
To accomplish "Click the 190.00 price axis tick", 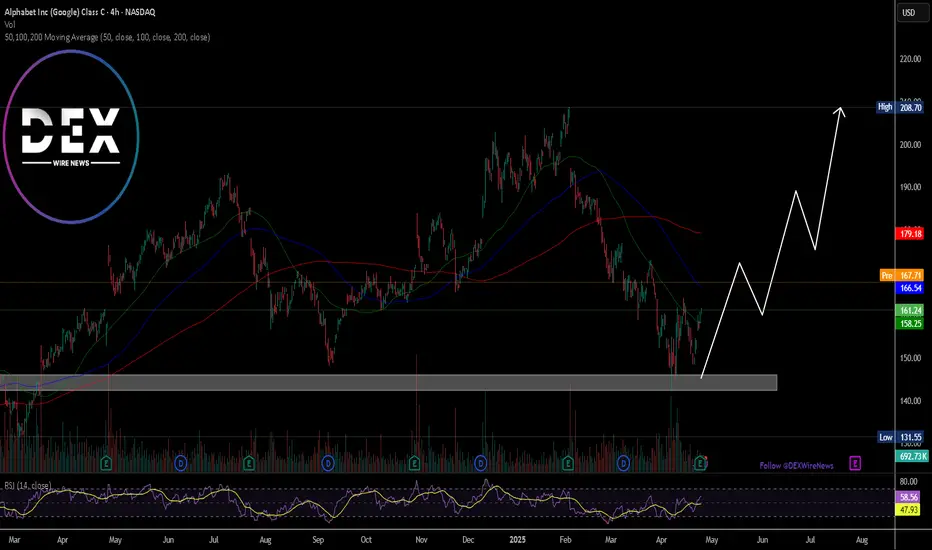I will tap(910, 187).
